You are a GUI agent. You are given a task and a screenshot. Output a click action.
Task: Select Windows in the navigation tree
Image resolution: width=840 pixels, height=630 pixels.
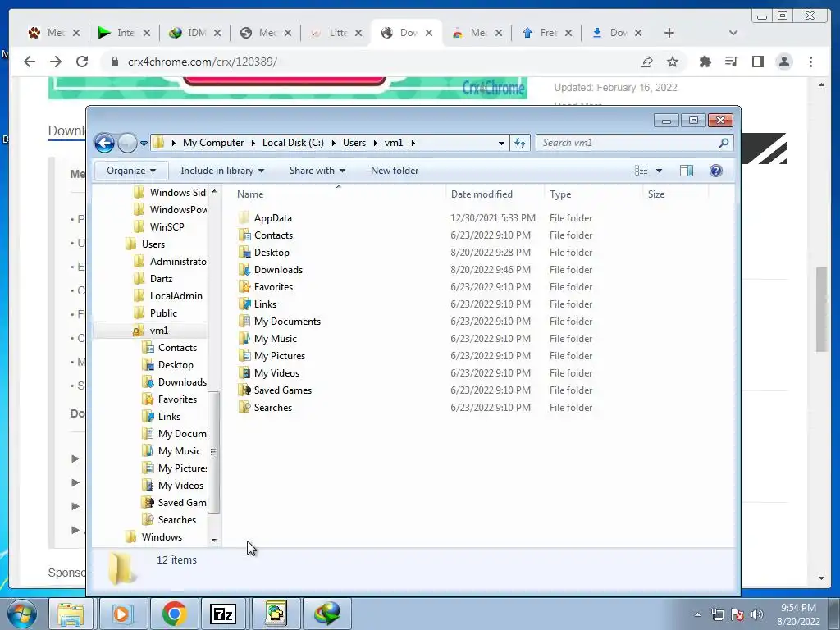[x=162, y=536]
